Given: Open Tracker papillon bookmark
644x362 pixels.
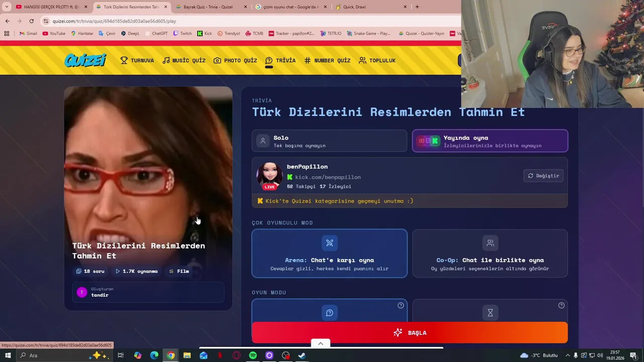Looking at the screenshot, I should click(291, 34).
